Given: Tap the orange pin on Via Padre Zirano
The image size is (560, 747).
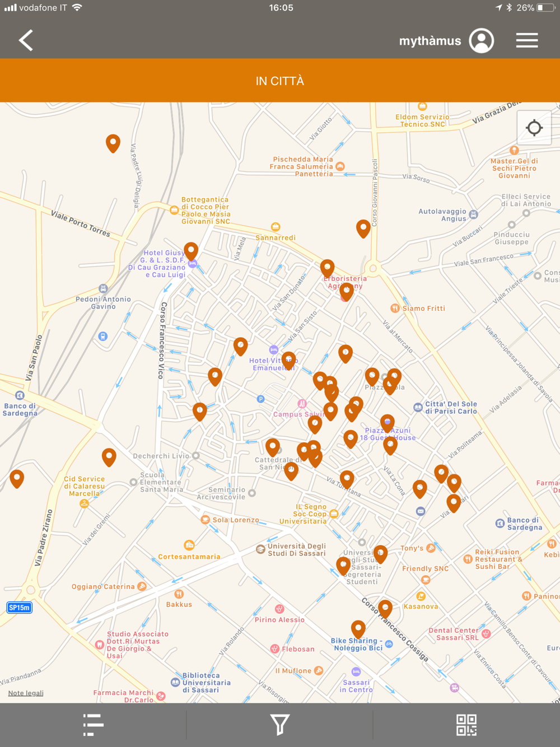Looking at the screenshot, I should [17, 479].
